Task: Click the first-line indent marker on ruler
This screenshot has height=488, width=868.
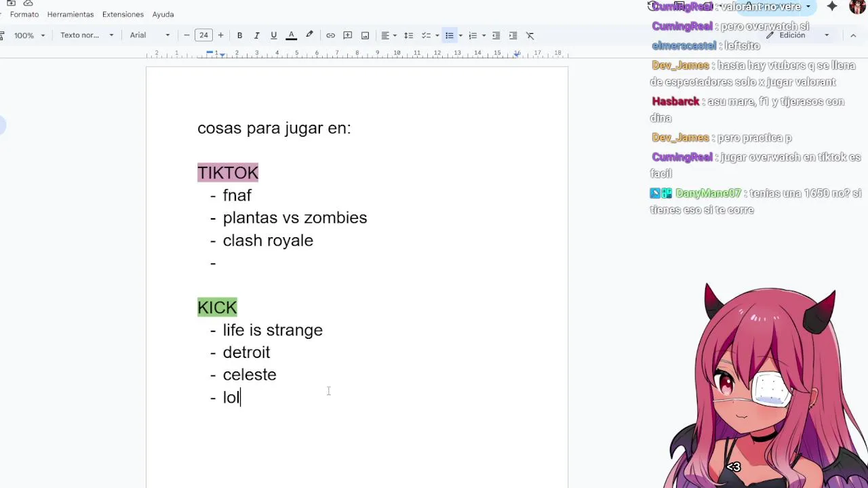Action: (210, 52)
